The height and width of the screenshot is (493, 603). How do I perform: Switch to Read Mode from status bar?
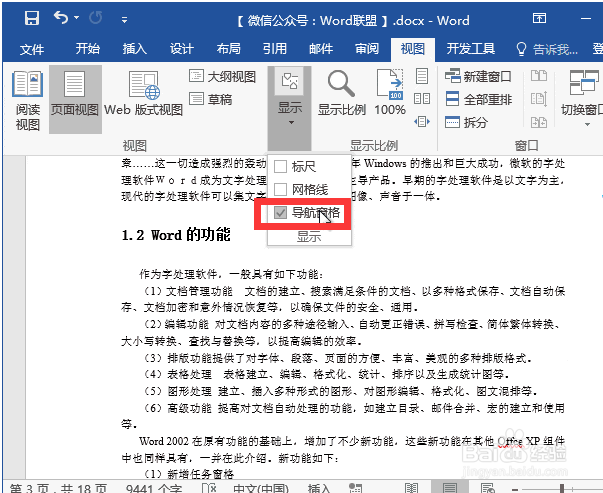tap(411, 488)
